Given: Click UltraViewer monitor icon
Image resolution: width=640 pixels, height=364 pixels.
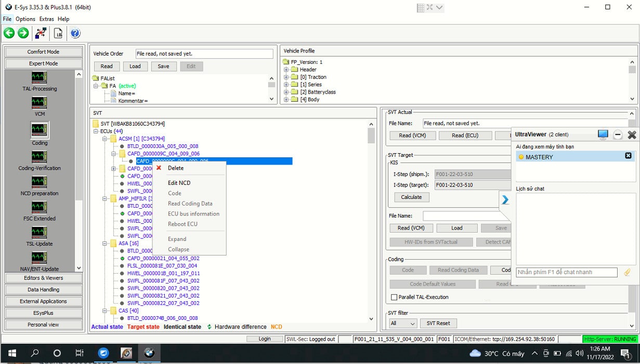Looking at the screenshot, I should click(x=603, y=134).
